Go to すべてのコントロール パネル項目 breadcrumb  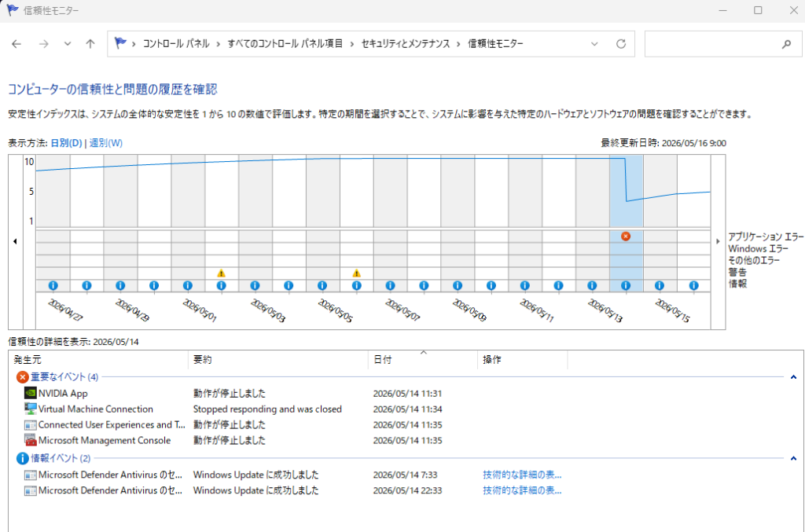[285, 44]
